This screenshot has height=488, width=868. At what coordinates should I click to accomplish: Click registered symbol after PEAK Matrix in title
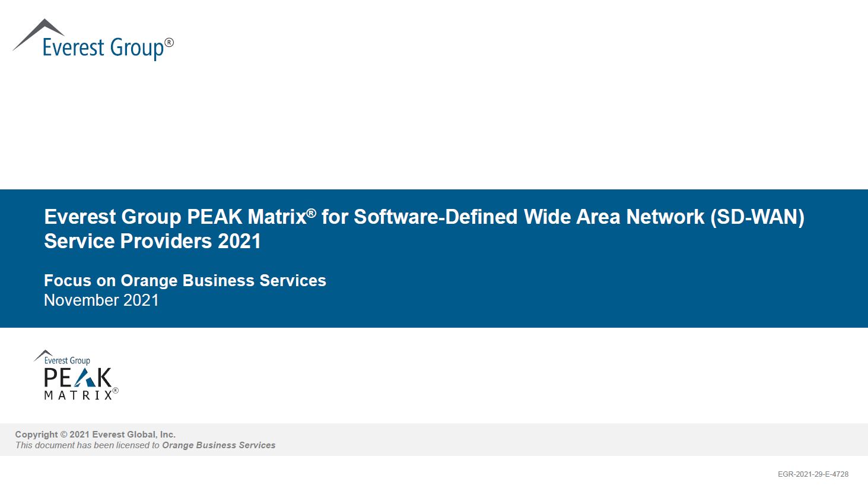tap(311, 213)
